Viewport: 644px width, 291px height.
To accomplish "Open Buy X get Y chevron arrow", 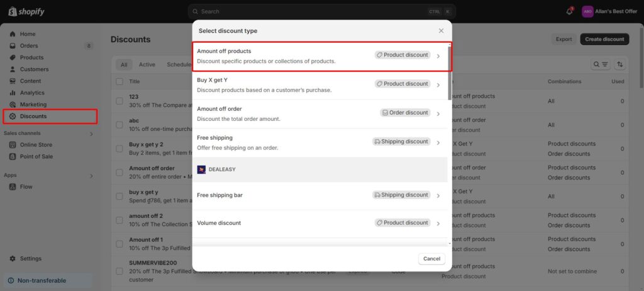I will [x=438, y=85].
